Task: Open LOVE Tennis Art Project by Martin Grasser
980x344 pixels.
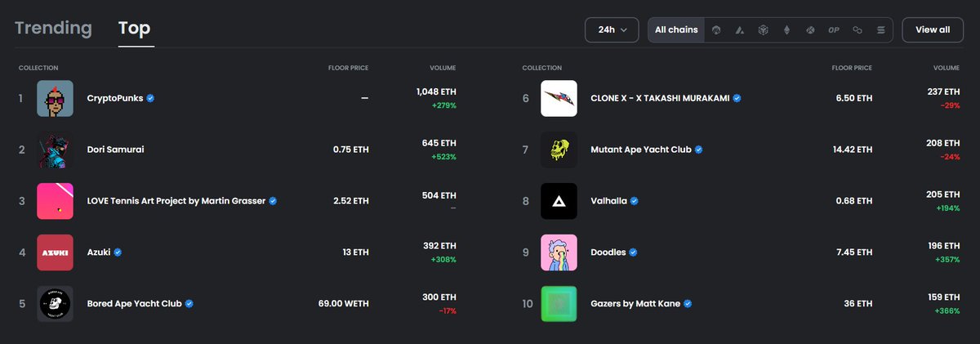Action: coord(176,201)
